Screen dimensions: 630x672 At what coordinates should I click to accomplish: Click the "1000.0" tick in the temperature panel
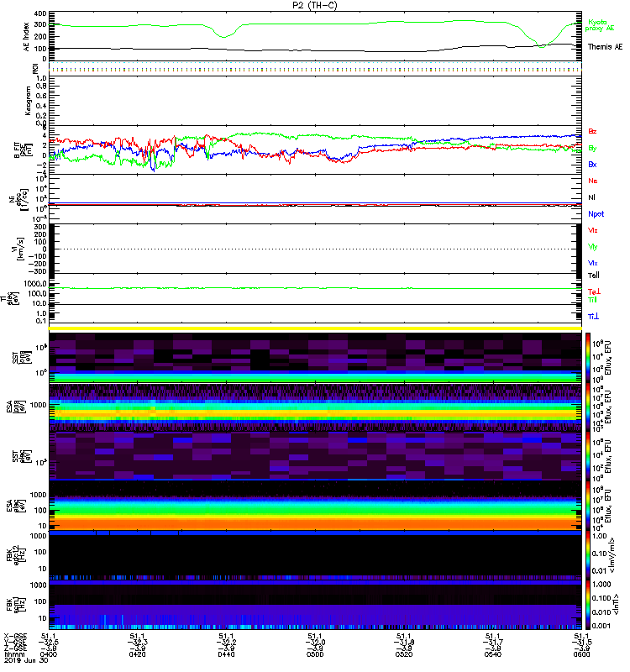click(x=35, y=284)
